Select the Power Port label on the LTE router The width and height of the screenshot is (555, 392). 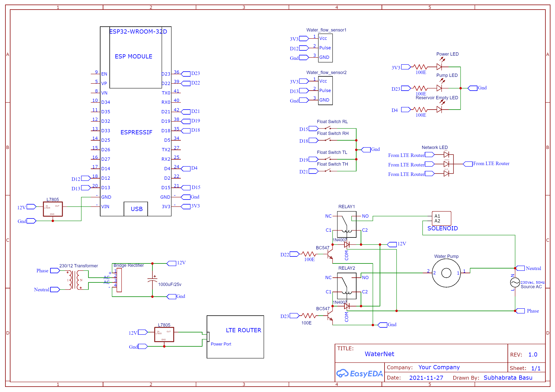tap(221, 344)
